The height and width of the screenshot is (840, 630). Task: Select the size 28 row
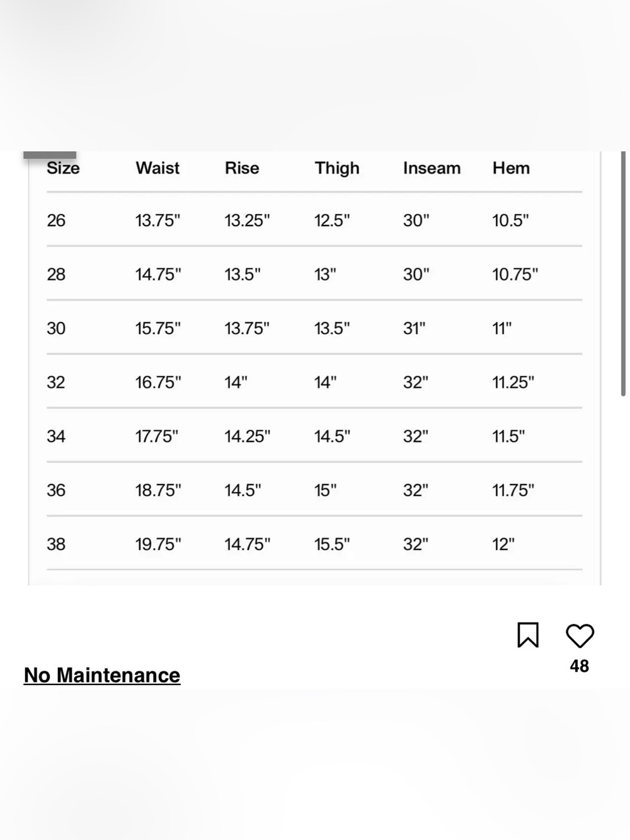point(314,274)
